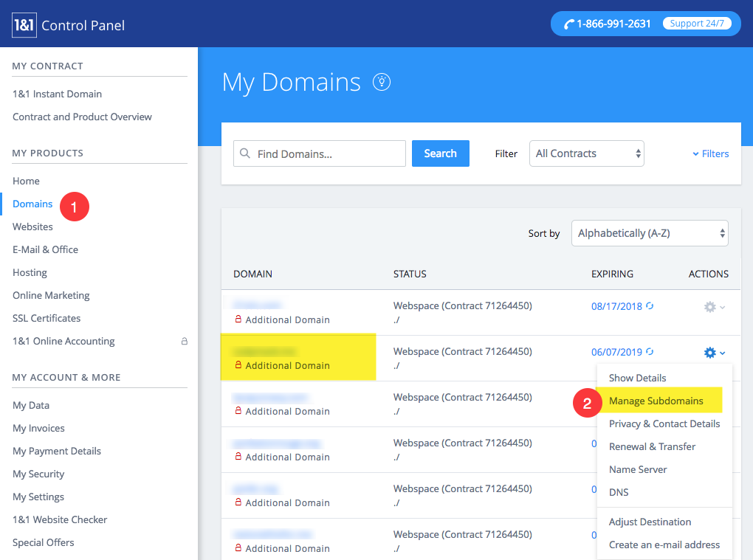Expand the Filters options
The height and width of the screenshot is (560, 753).
[711, 153]
